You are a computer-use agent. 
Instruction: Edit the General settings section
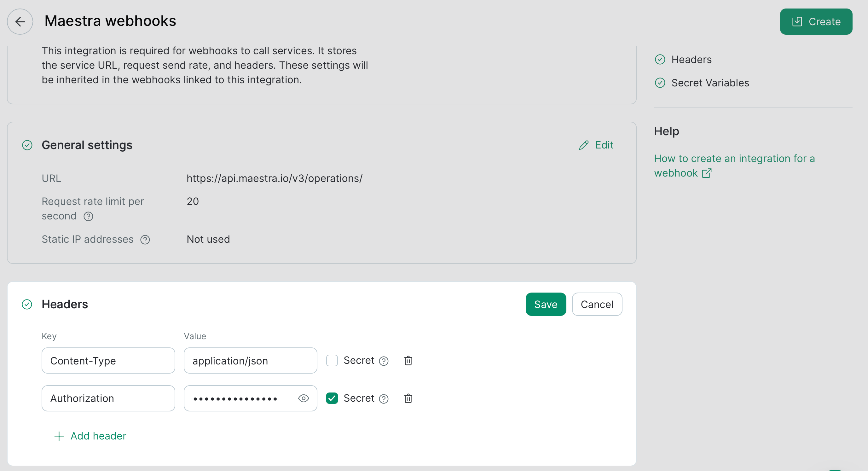(x=596, y=145)
